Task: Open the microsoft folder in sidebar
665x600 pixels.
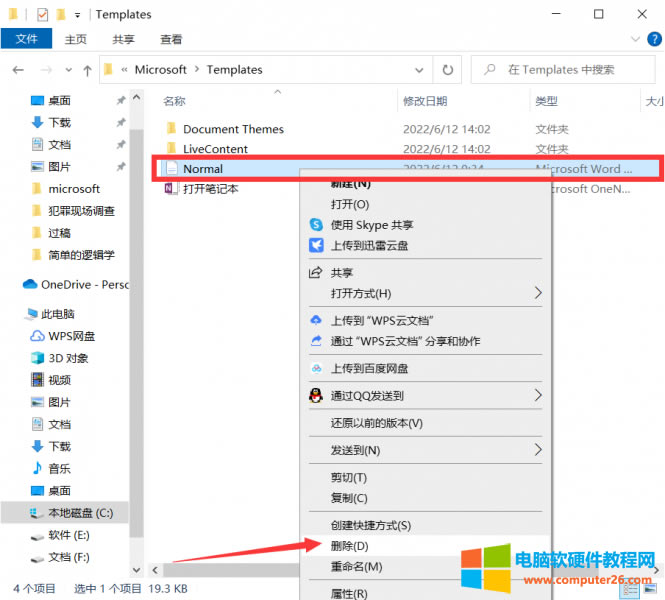Action: click(74, 189)
